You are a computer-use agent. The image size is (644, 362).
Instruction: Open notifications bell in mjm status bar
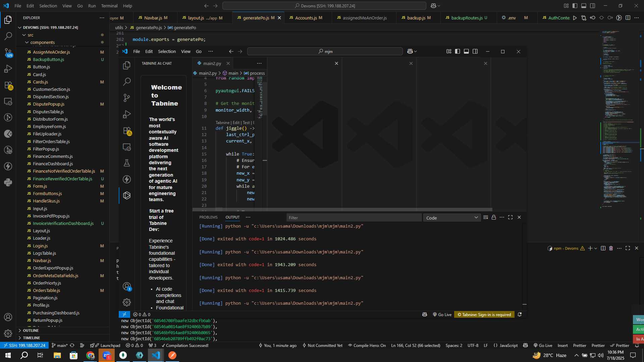coord(520,314)
